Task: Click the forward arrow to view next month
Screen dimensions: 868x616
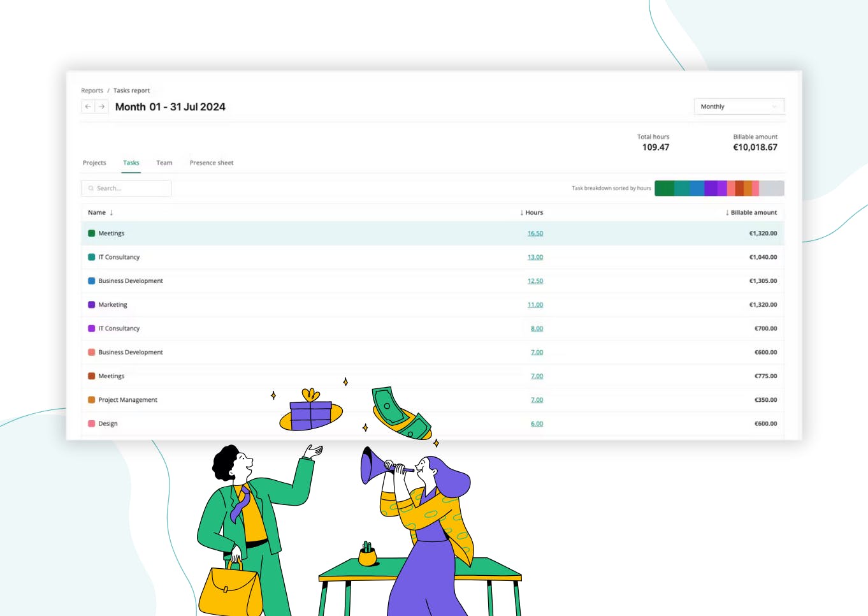Action: 101,106
